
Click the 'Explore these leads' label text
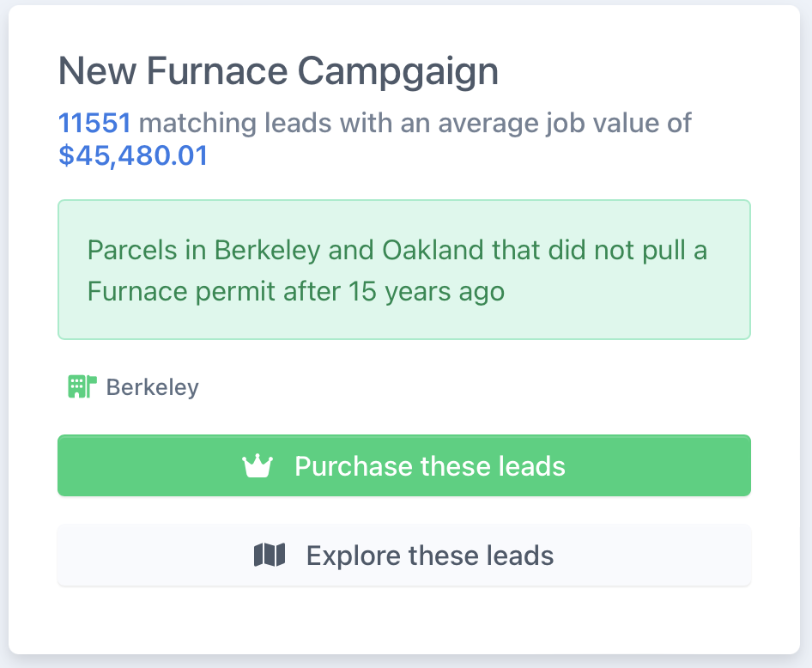[x=430, y=556]
